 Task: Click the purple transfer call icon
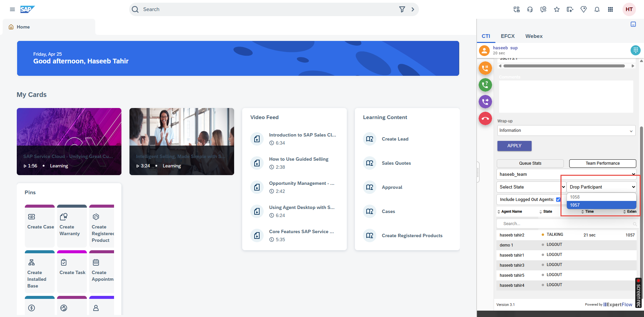point(485,101)
